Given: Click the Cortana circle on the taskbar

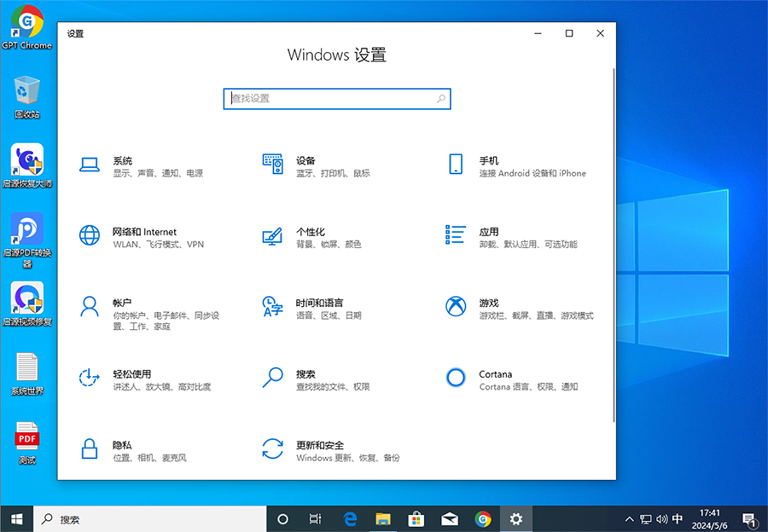Looking at the screenshot, I should 282,519.
